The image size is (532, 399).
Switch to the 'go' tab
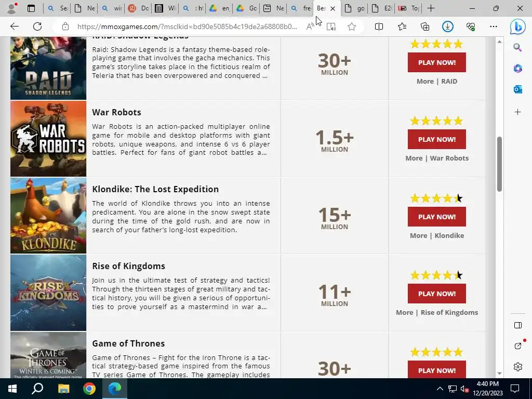point(354,8)
